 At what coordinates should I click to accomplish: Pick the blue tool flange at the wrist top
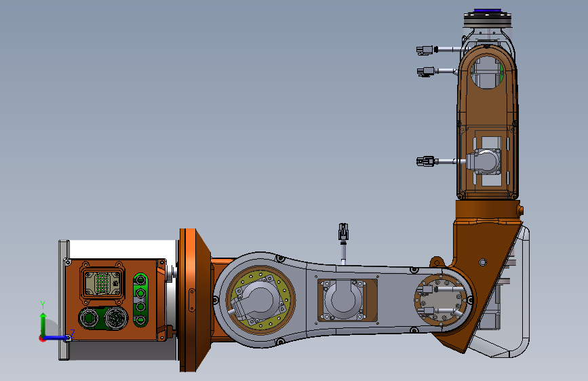488,10
